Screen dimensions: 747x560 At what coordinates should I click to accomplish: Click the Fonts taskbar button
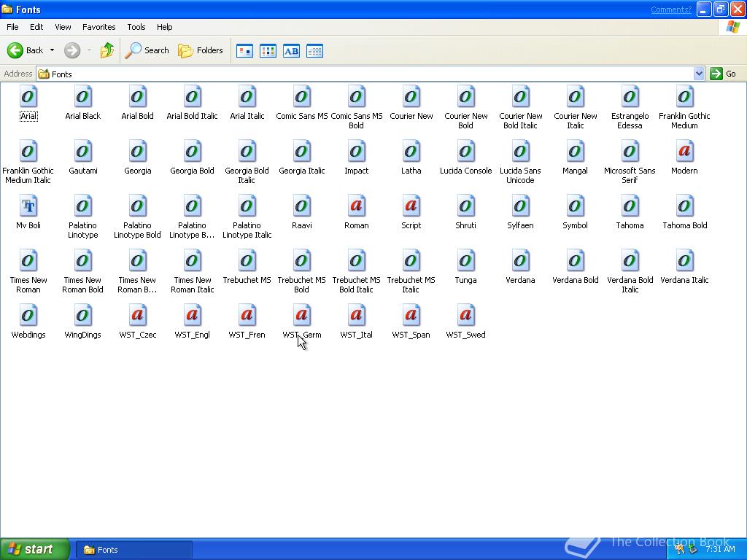point(134,550)
